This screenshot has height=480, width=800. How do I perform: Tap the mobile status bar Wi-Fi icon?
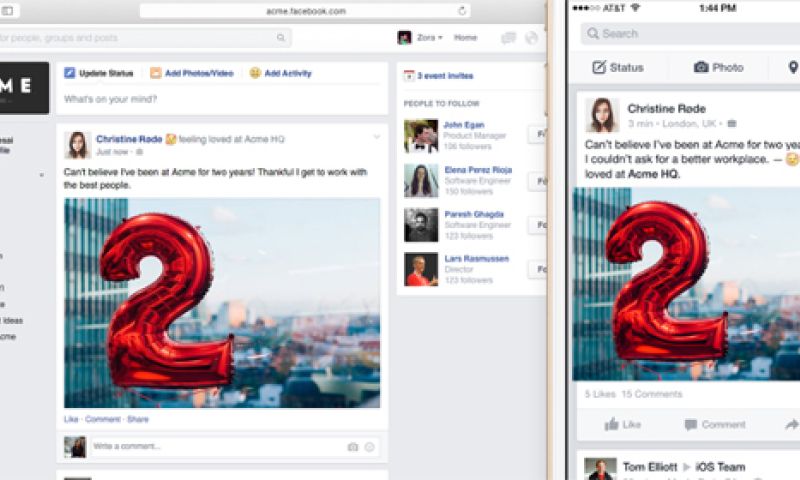click(635, 8)
